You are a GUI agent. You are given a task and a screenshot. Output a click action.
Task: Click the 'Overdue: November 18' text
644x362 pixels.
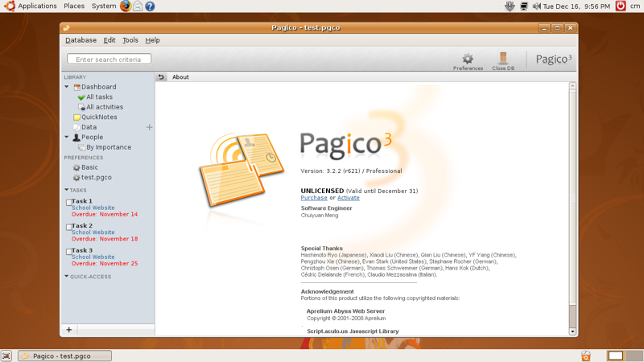click(105, 239)
